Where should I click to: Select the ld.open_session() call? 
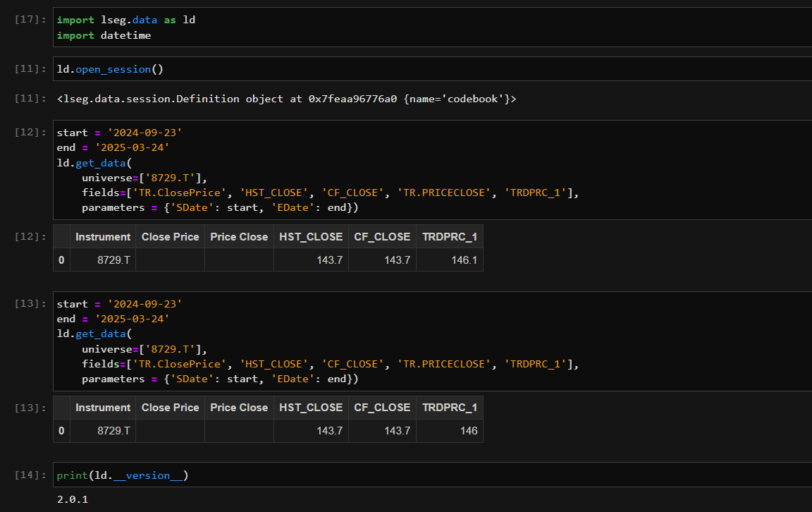102,68
